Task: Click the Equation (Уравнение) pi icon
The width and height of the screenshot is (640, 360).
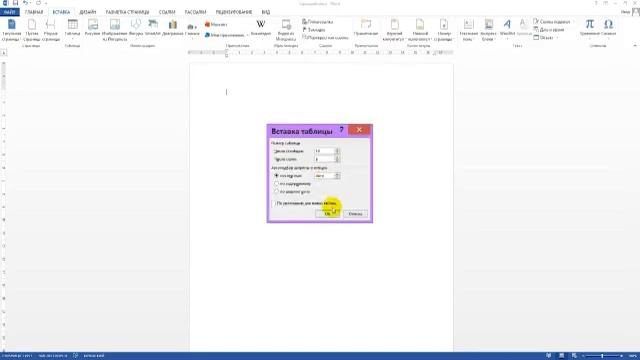Action: coord(589,24)
